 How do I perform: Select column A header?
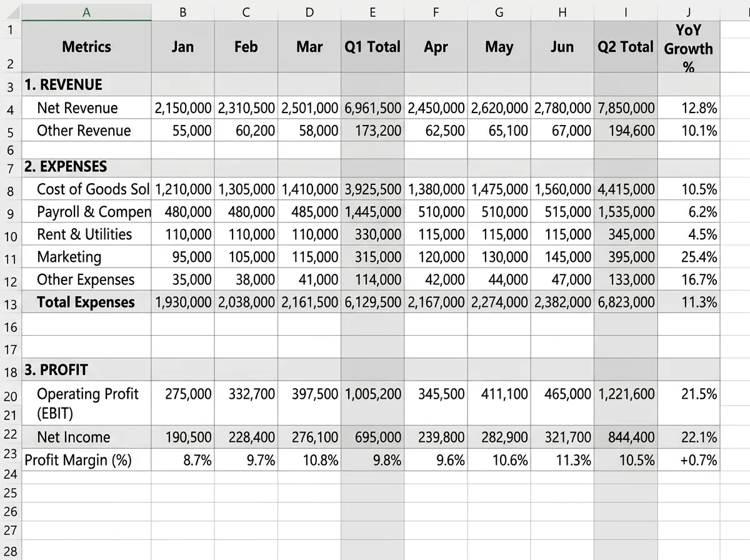pos(87,12)
